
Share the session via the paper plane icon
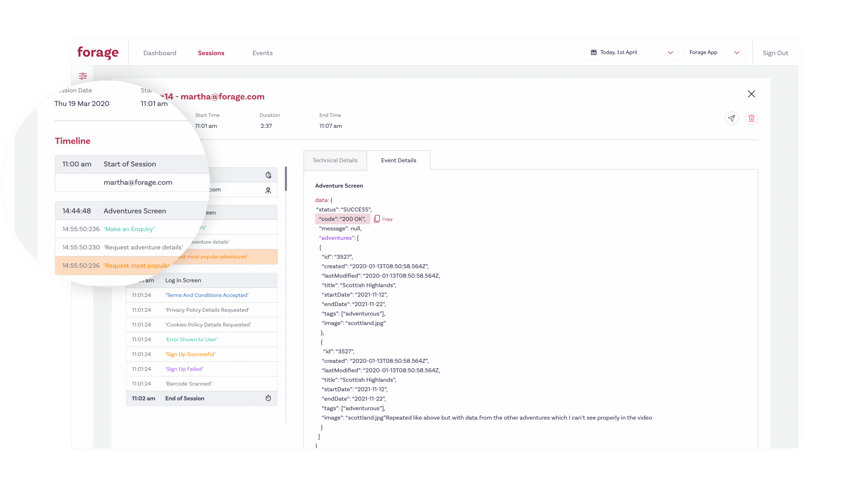(732, 118)
